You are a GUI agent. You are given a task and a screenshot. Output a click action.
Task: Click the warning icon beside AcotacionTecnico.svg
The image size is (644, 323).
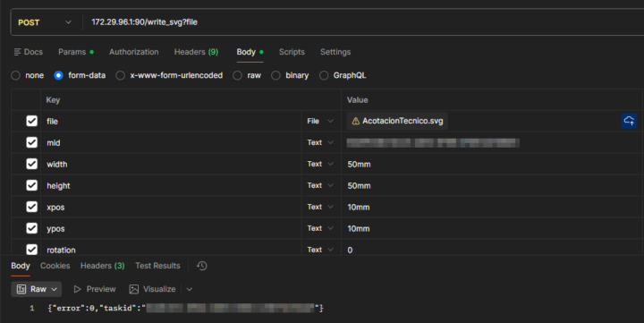click(x=356, y=121)
